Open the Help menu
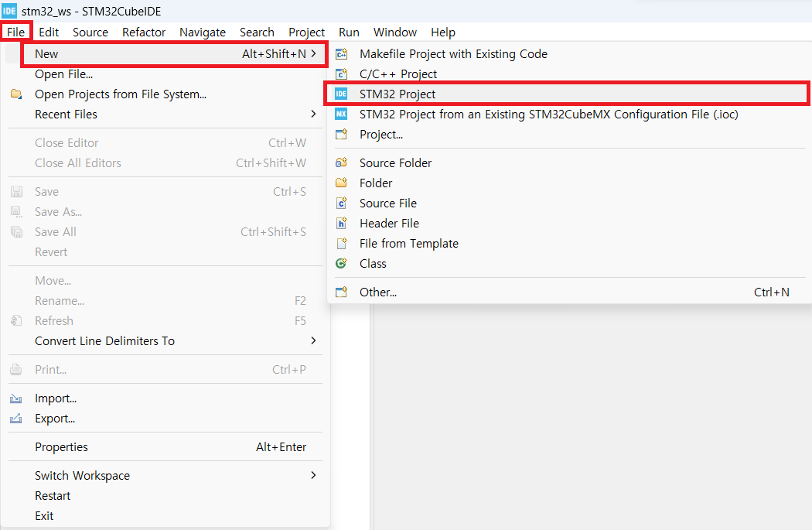Viewport: 812px width, 530px height. [443, 32]
